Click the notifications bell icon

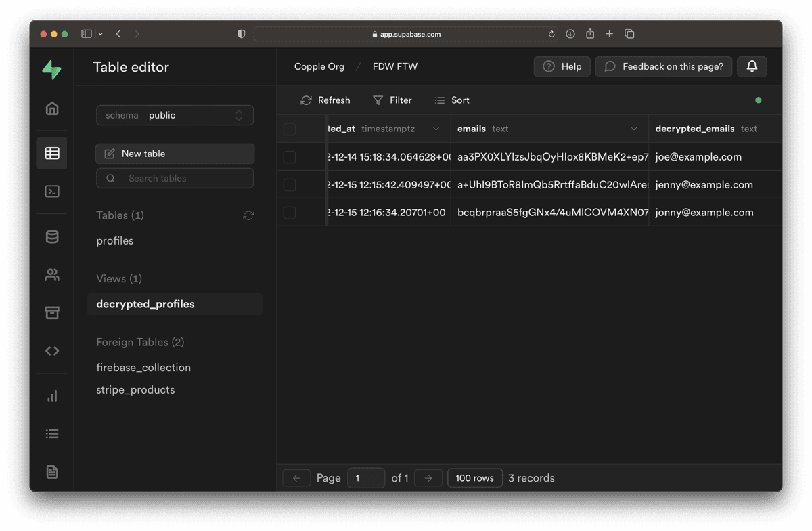752,66
